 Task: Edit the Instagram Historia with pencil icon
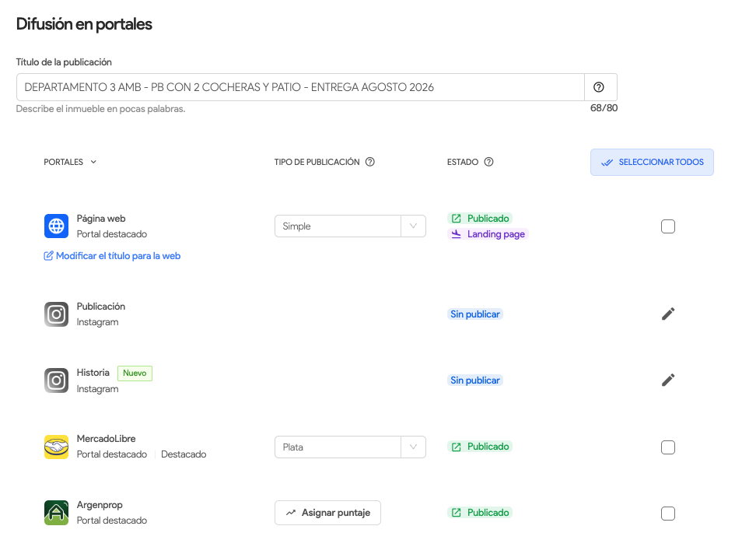tap(667, 380)
